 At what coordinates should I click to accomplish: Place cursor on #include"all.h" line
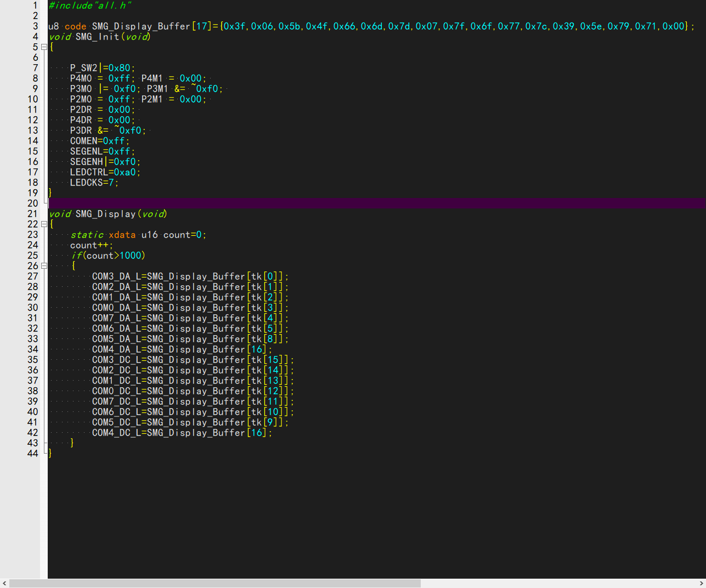(90, 5)
